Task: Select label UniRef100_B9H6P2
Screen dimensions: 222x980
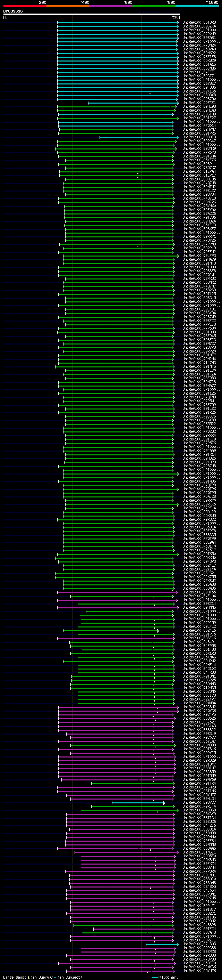Action: click(199, 53)
